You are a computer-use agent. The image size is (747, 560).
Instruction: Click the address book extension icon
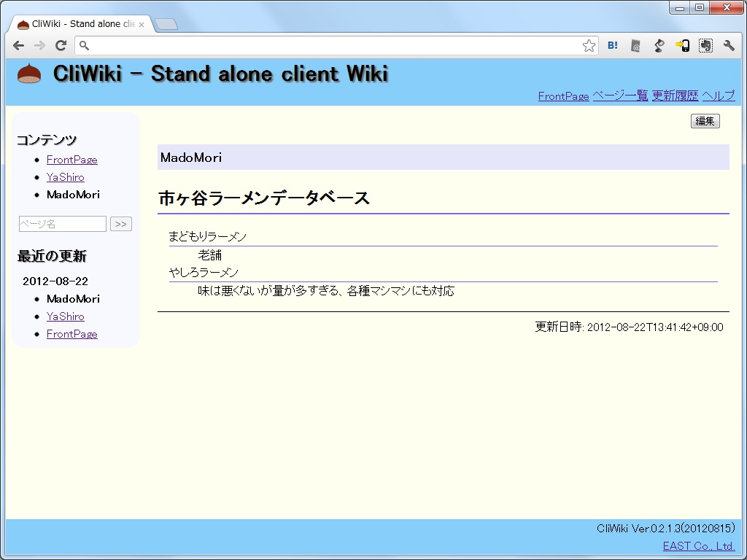(x=635, y=45)
